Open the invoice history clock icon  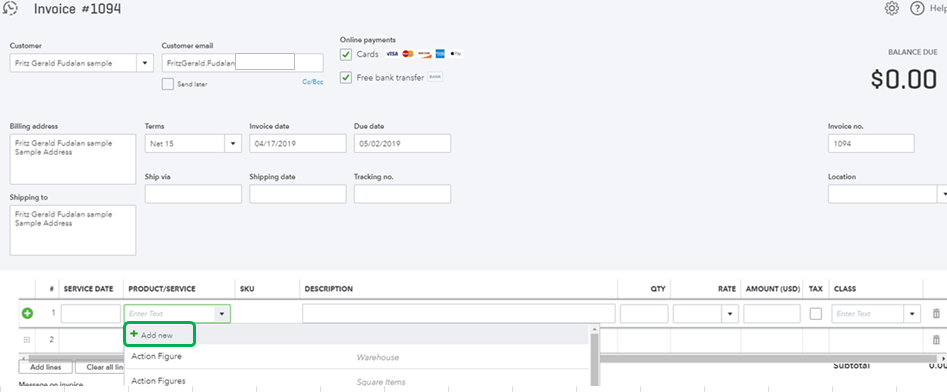[10, 8]
